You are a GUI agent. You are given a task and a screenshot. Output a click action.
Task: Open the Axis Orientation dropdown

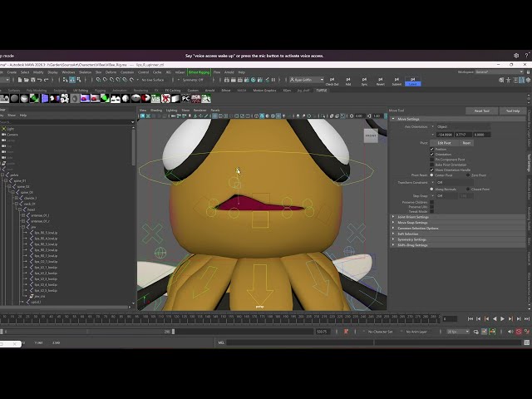click(x=463, y=126)
